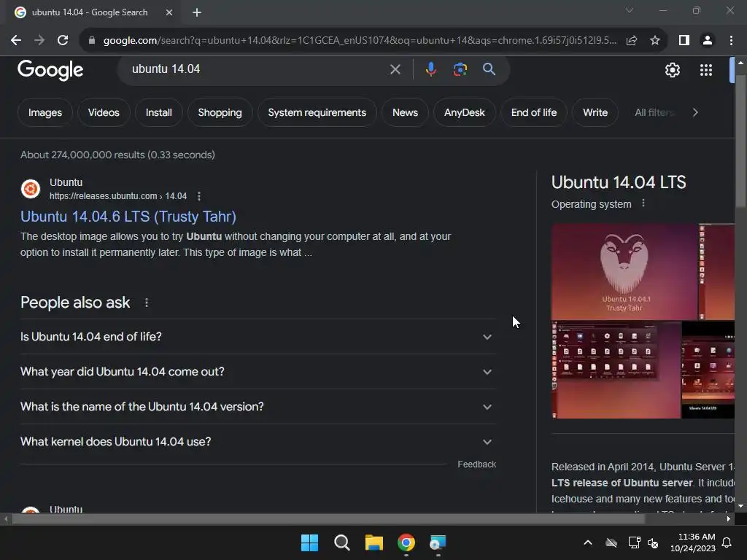Show more filter chips with right arrow
Image resolution: width=747 pixels, height=560 pixels.
coord(695,112)
